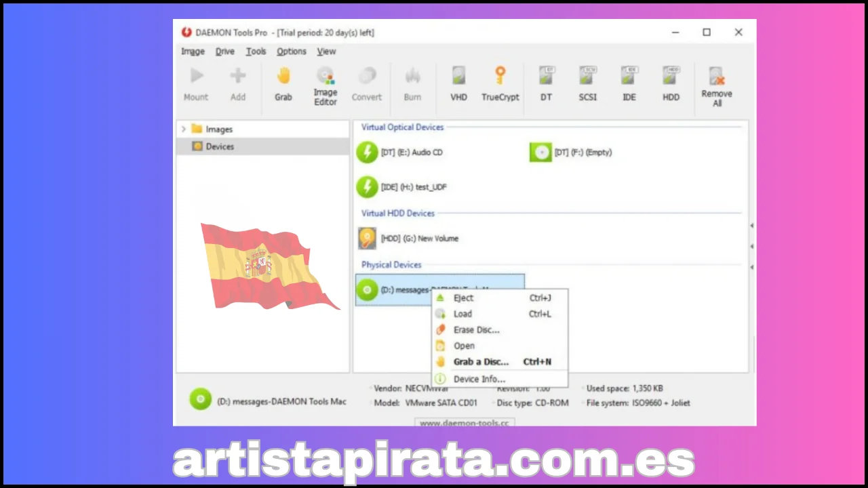Choose Eject from context menu
The image size is (868, 488).
(499, 298)
